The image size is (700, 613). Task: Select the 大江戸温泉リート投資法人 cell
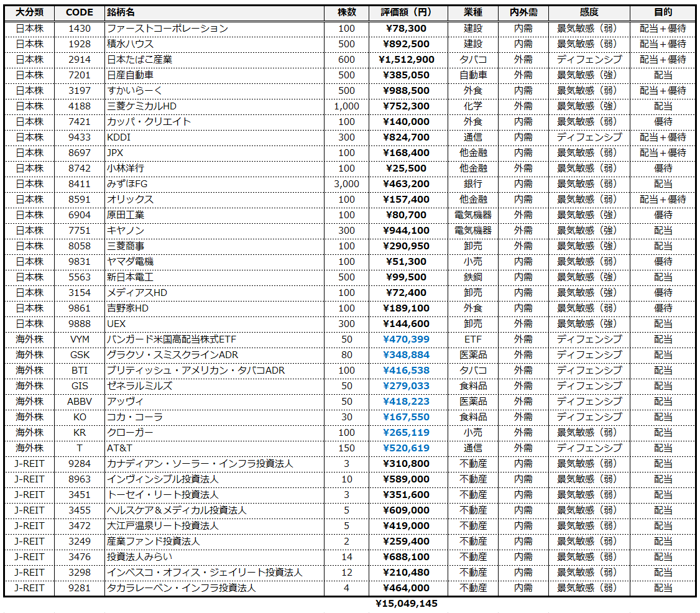(x=214, y=526)
